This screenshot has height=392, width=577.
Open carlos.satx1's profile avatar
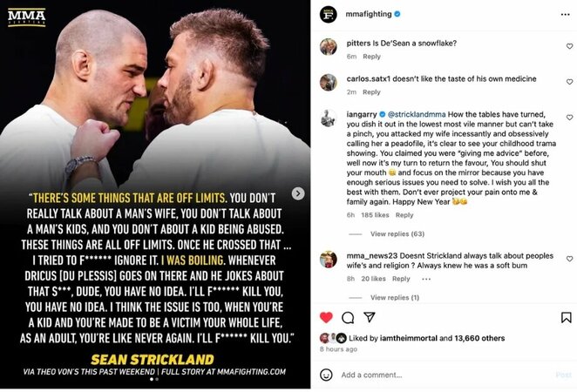[328, 81]
